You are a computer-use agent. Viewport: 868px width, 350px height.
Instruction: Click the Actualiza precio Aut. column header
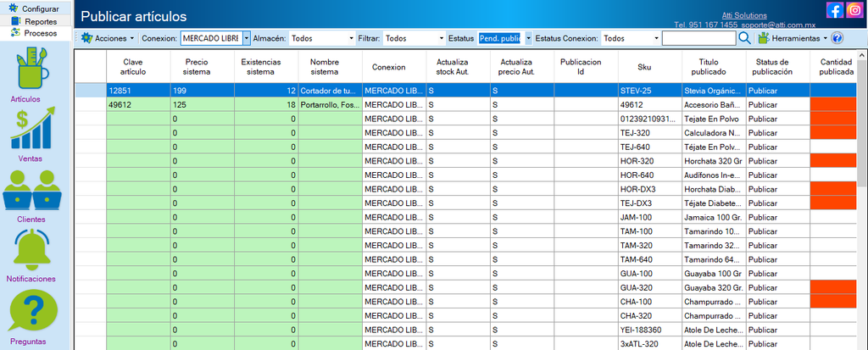coord(522,67)
